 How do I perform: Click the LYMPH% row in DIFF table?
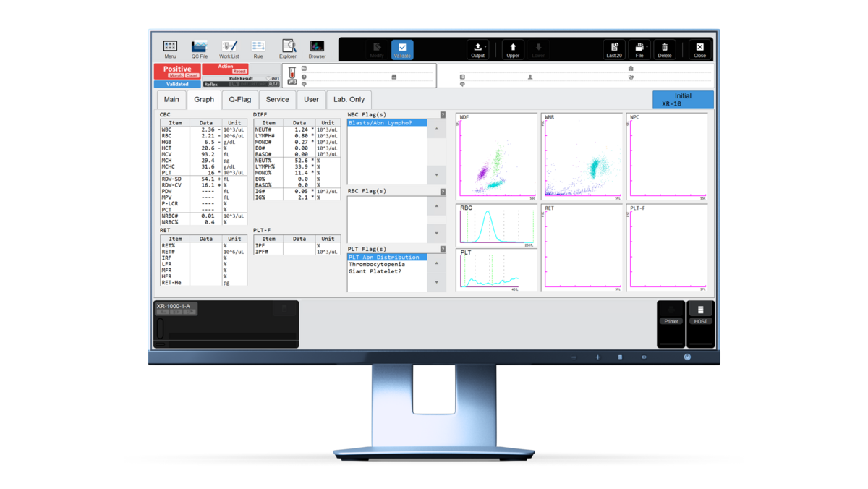[297, 166]
